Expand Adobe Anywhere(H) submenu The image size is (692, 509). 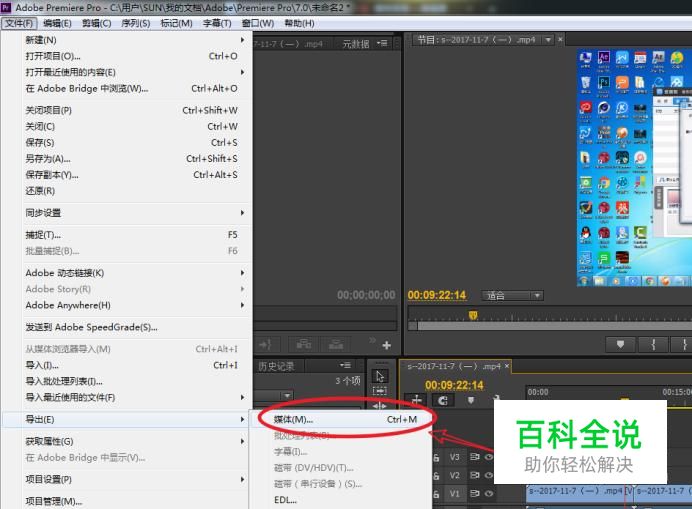[x=242, y=305]
